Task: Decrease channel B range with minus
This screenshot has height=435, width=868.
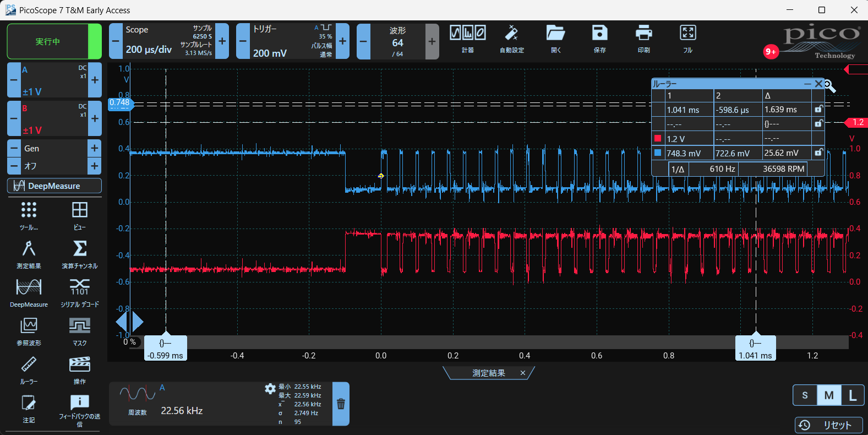Action: pos(14,118)
